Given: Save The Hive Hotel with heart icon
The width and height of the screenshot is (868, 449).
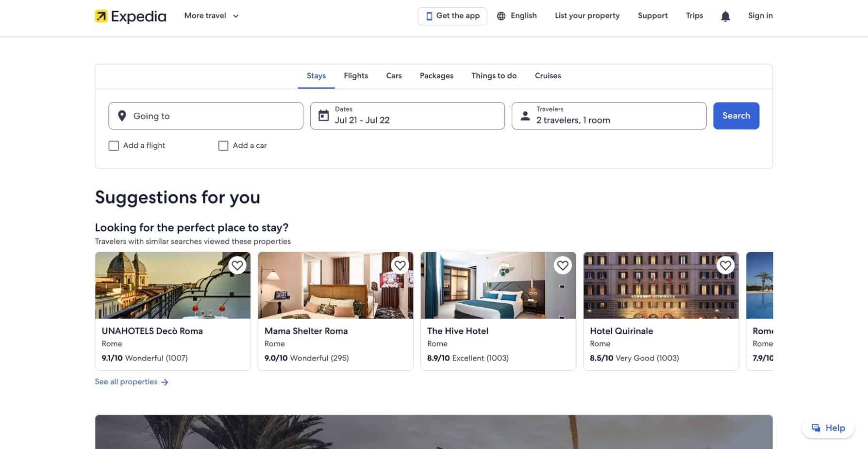Looking at the screenshot, I should click(563, 265).
